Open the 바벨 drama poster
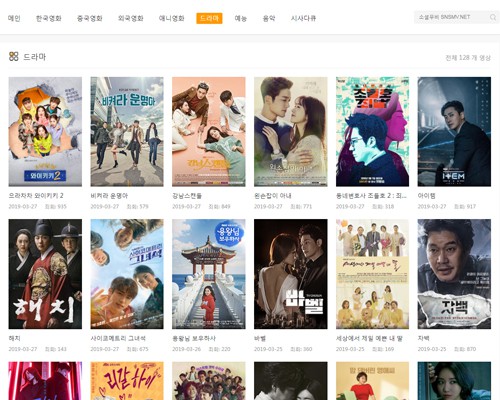500x400 pixels. click(x=291, y=274)
